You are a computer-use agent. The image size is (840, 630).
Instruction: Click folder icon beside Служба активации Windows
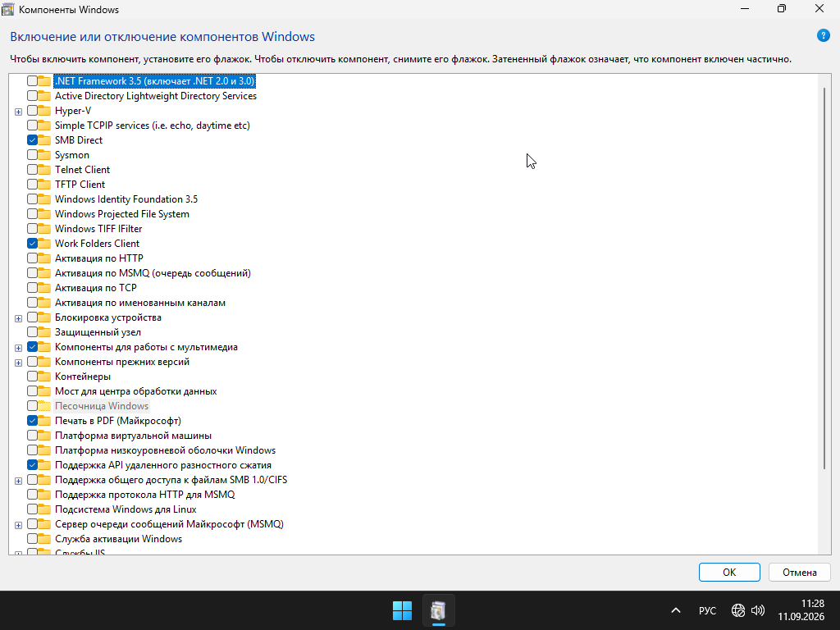44,539
